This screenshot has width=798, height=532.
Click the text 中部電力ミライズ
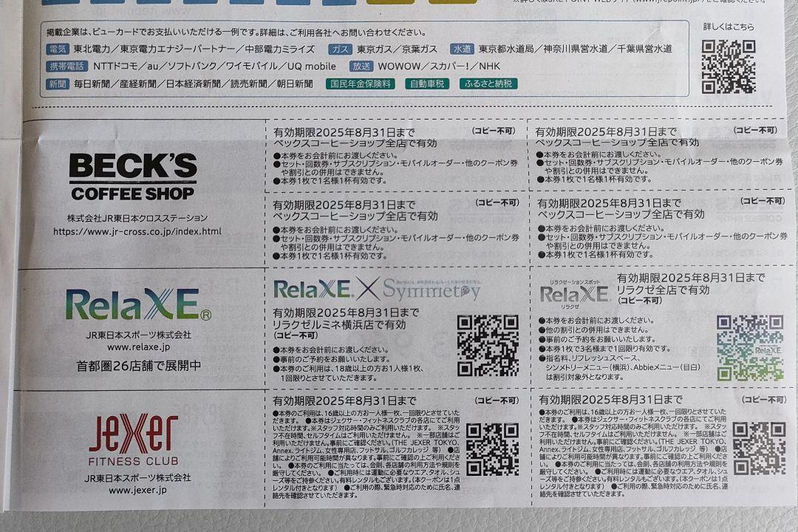(x=280, y=49)
